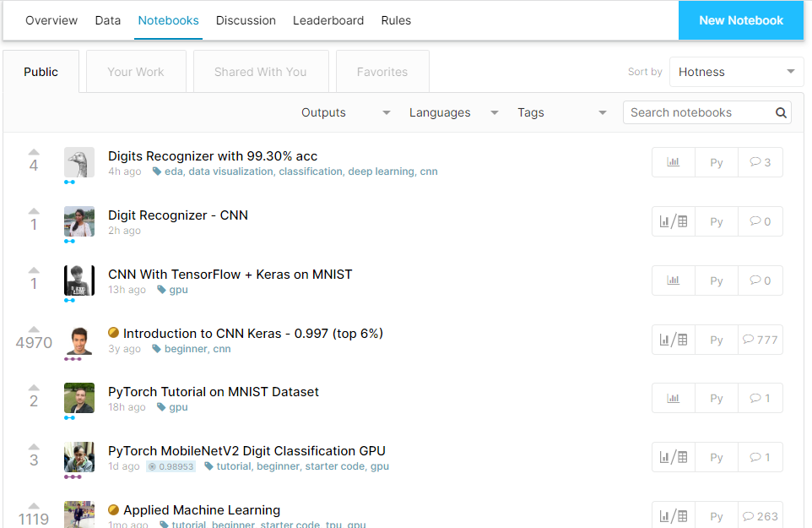
Task: Click Py icon on Applied Machine Learning row
Action: (716, 515)
